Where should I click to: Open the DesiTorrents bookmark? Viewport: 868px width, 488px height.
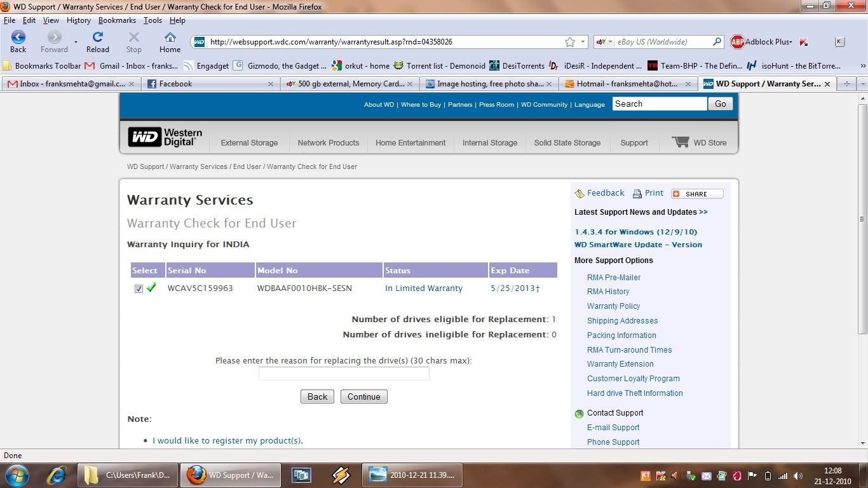(516, 65)
